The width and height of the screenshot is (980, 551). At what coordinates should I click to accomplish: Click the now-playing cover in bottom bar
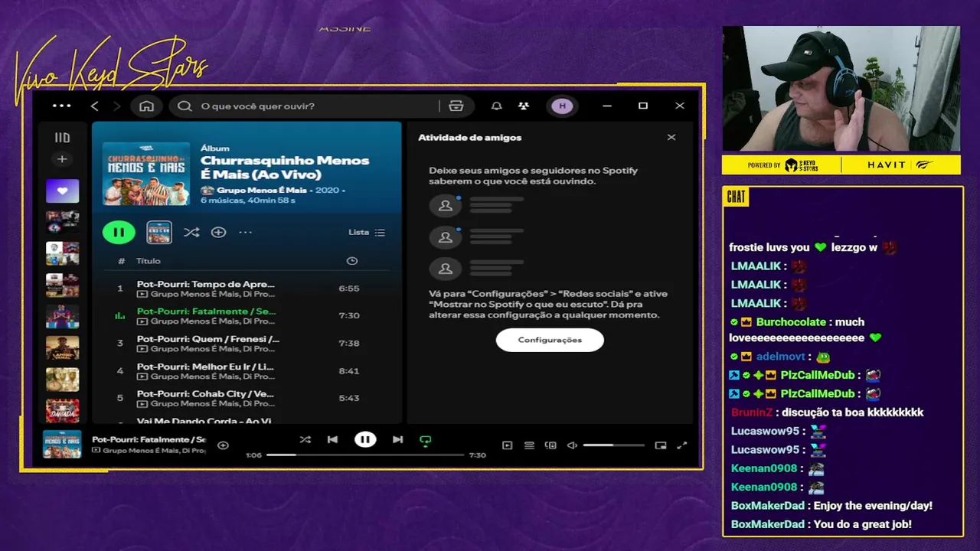(x=62, y=445)
